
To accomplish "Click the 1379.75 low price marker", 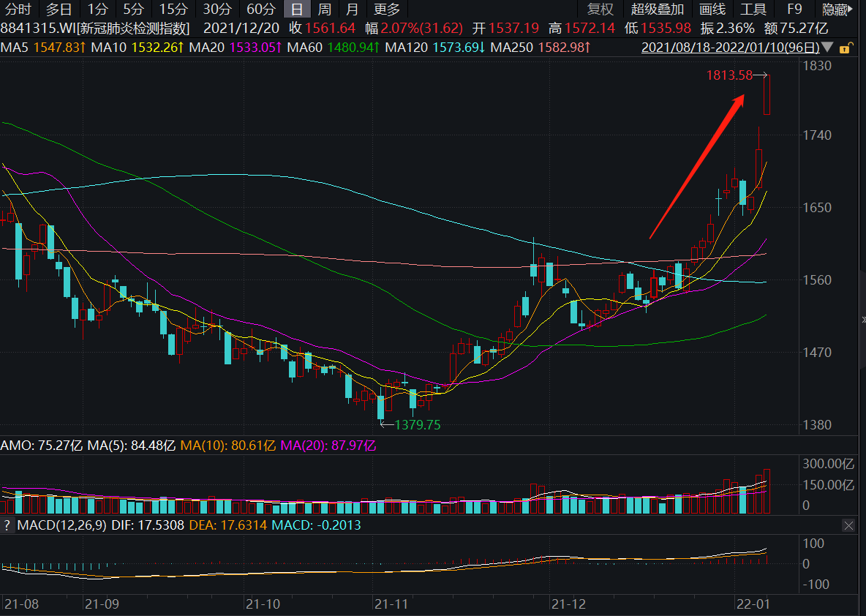I will coord(418,425).
